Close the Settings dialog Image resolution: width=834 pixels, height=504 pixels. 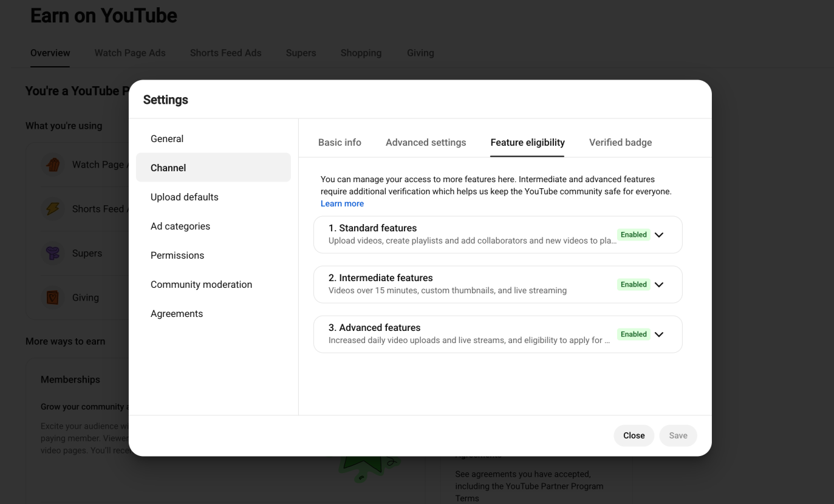(x=634, y=435)
